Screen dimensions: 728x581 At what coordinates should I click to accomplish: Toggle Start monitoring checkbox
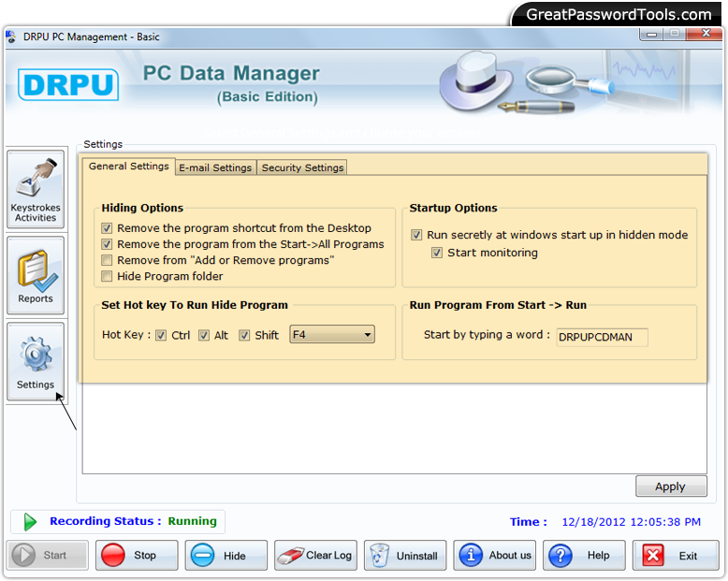pyautogui.click(x=437, y=253)
